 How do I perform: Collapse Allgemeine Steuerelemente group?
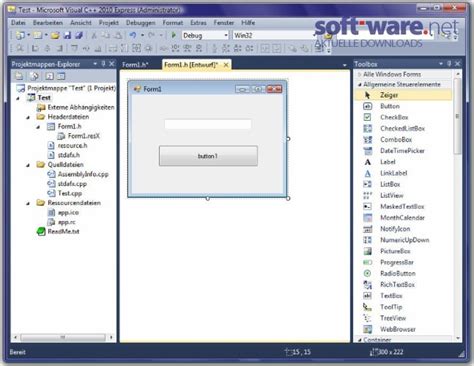coord(360,85)
